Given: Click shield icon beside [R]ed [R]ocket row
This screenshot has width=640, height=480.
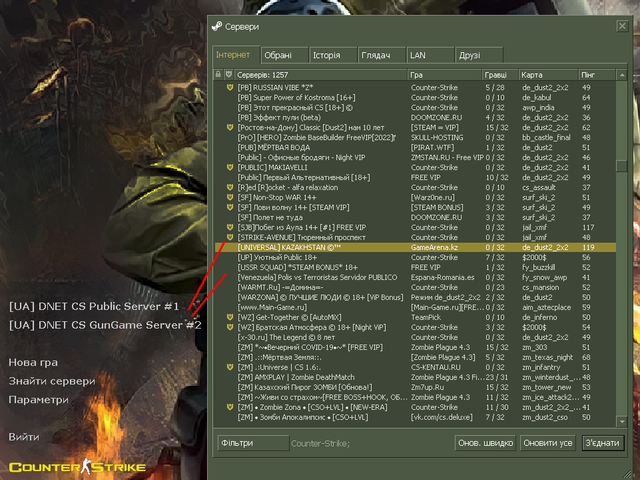Looking at the screenshot, I should [x=230, y=187].
